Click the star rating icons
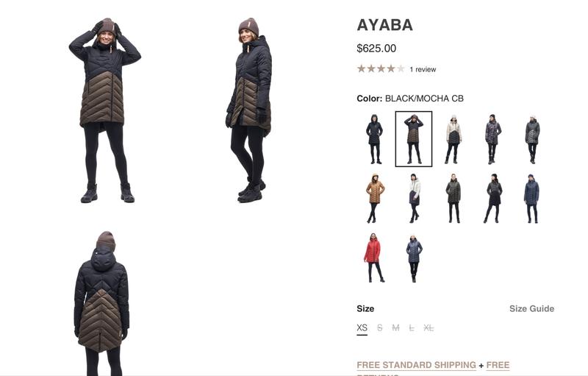 click(381, 68)
